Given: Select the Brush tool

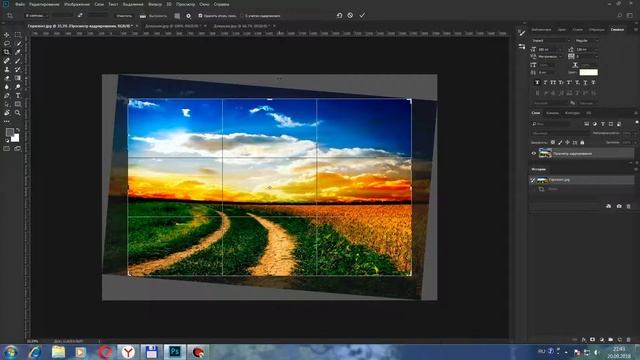Looking at the screenshot, I should click(18, 61).
